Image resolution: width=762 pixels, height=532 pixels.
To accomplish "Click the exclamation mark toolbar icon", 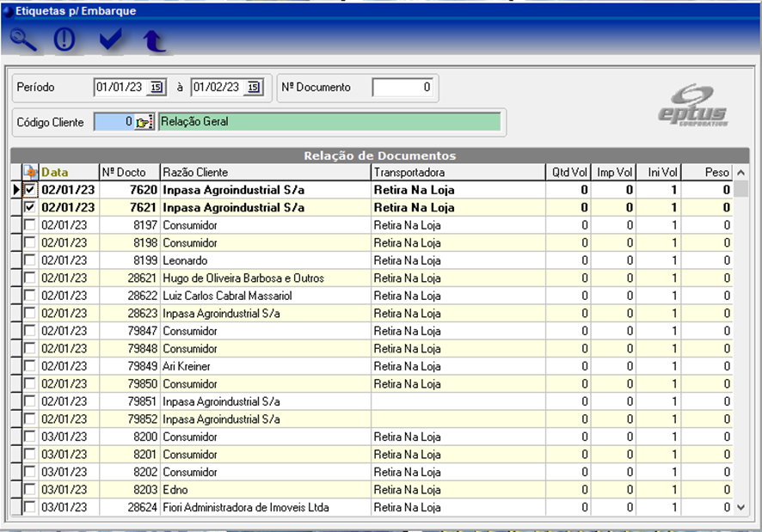I will pyautogui.click(x=65, y=40).
